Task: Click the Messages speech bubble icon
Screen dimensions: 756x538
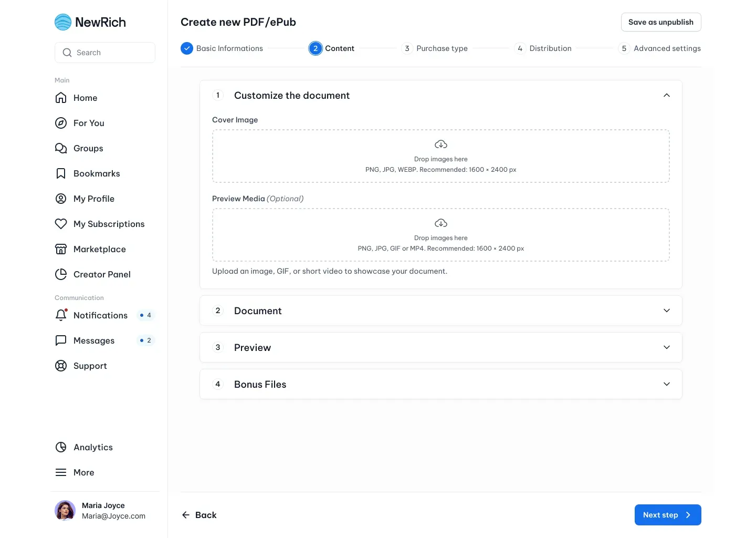Action: (61, 340)
